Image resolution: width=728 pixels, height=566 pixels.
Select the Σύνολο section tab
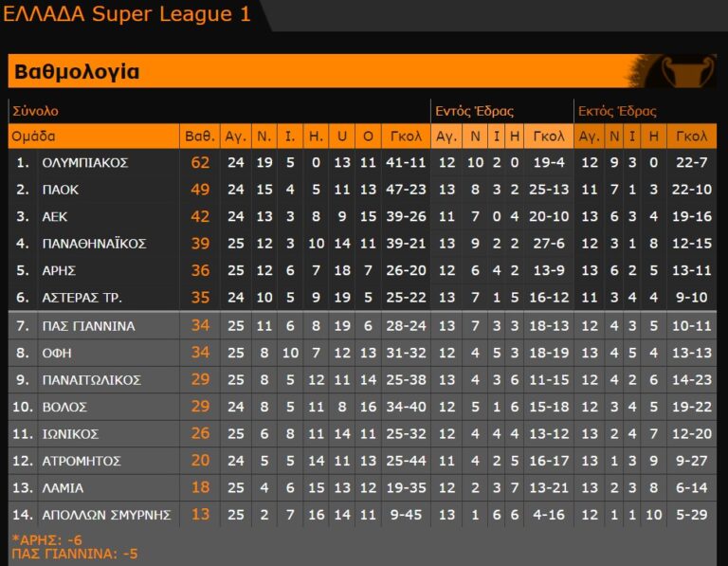pos(35,111)
